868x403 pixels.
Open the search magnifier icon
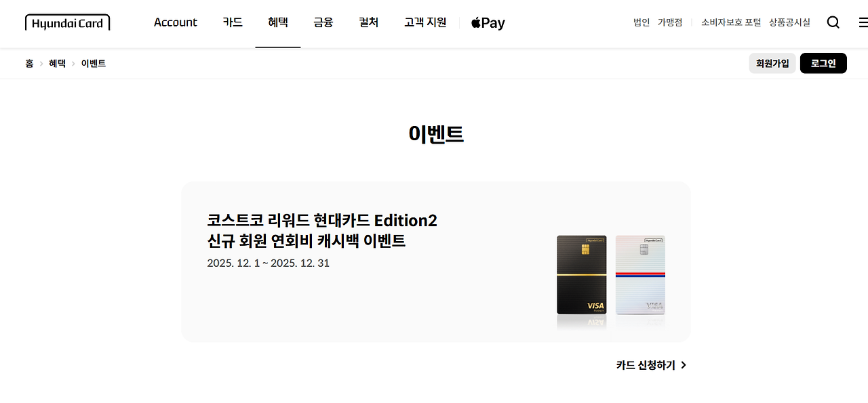833,22
